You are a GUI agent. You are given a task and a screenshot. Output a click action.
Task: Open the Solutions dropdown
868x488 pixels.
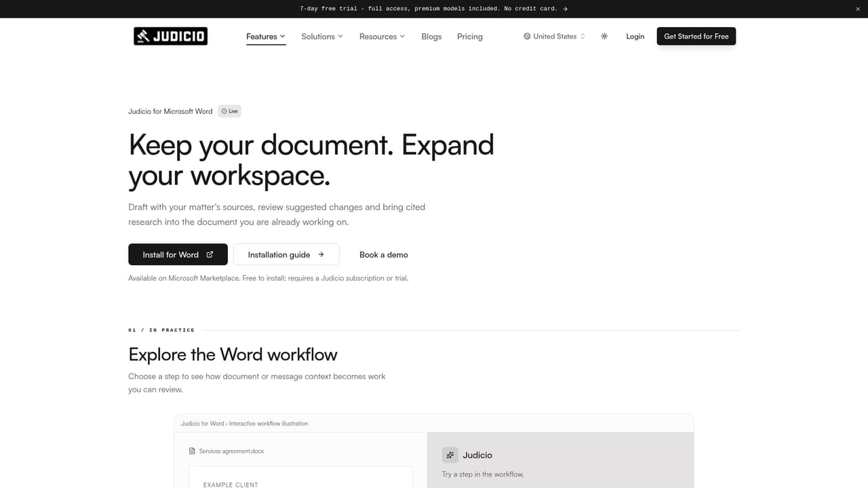(322, 37)
